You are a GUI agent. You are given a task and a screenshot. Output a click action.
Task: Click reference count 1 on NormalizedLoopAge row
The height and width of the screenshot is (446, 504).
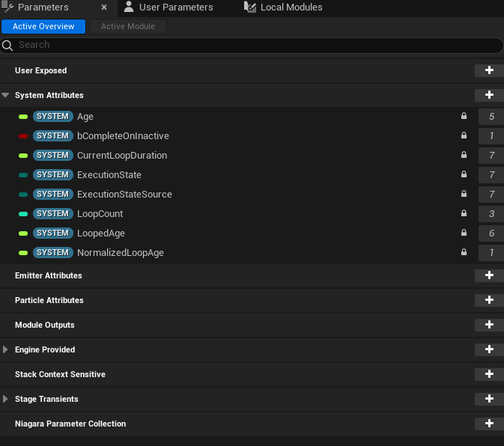click(x=491, y=253)
